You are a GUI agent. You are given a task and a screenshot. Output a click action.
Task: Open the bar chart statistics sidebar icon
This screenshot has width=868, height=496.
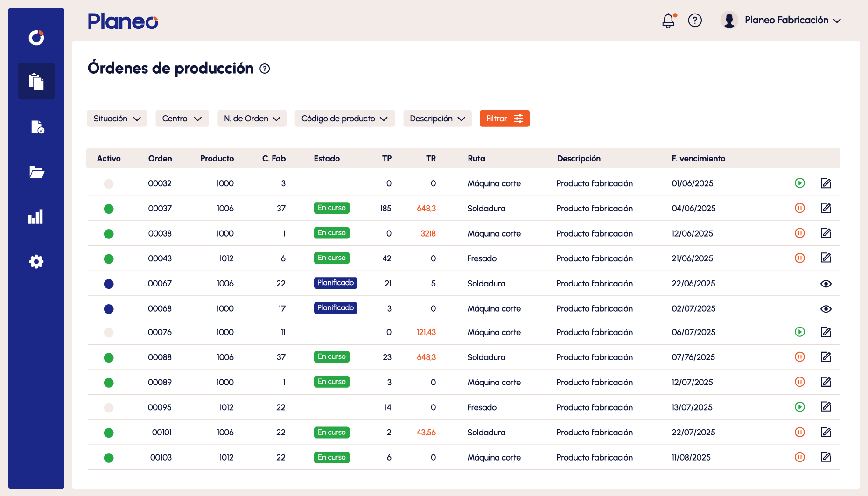36,217
